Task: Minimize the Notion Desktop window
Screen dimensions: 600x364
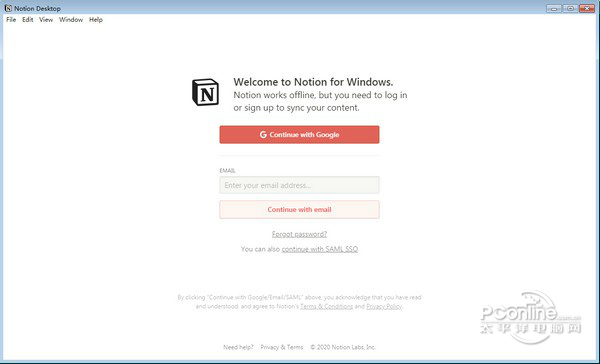Action: tap(554, 8)
